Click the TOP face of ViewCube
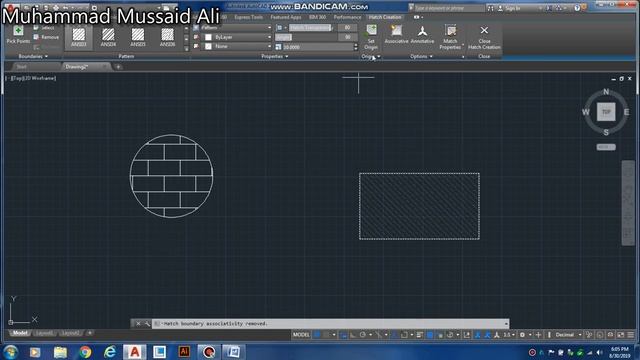This screenshot has width=640, height=360. pos(606,112)
